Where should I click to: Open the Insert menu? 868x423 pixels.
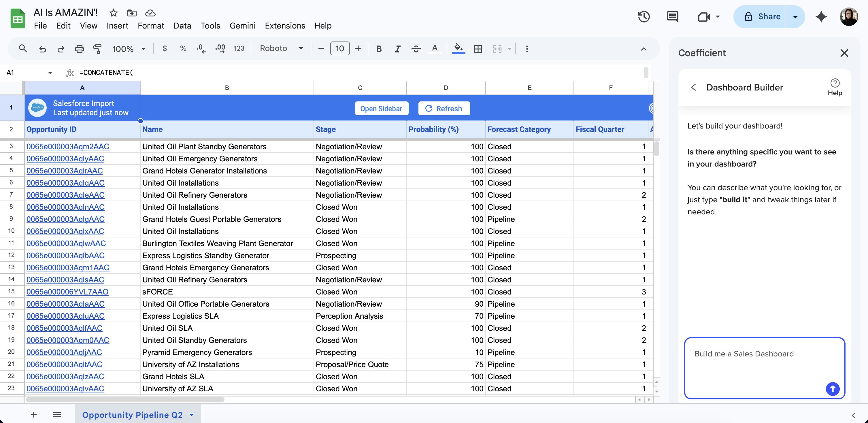pos(117,26)
